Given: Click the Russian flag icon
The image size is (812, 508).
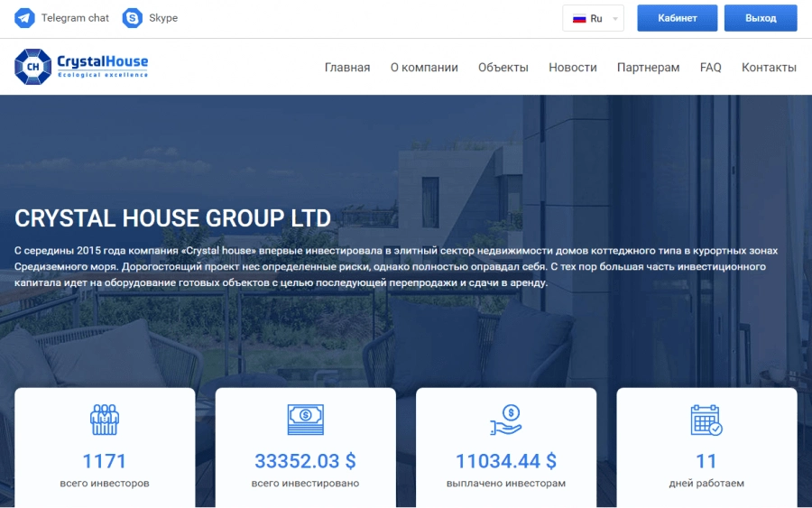Looking at the screenshot, I should pos(579,19).
